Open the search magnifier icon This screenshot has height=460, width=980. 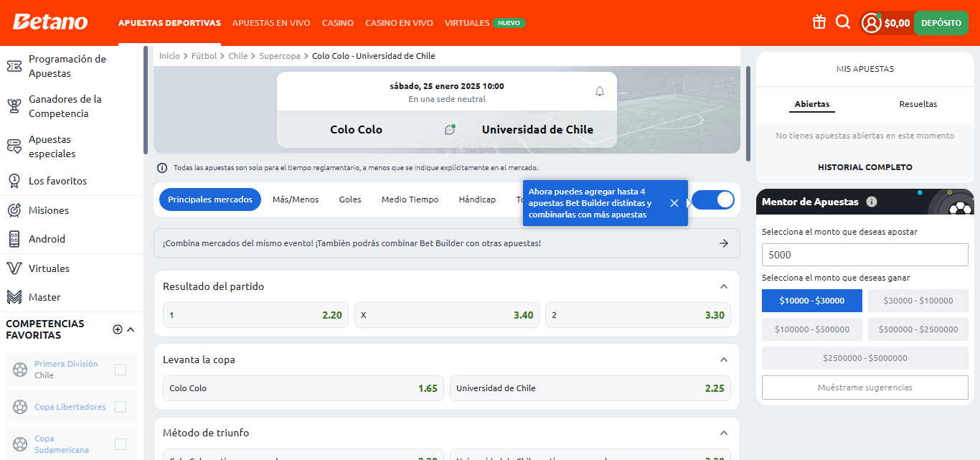pyautogui.click(x=843, y=22)
